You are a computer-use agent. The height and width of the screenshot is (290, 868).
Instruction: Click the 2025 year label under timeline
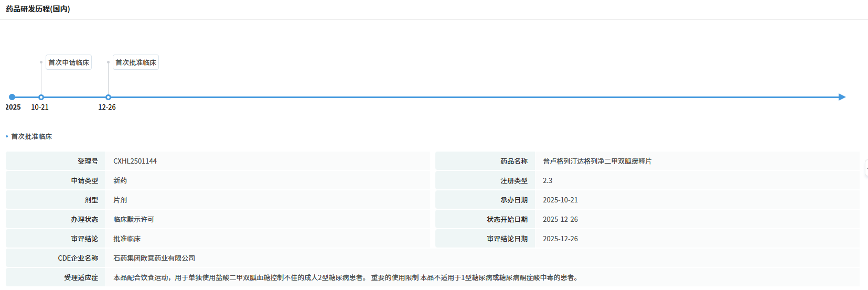(x=13, y=107)
